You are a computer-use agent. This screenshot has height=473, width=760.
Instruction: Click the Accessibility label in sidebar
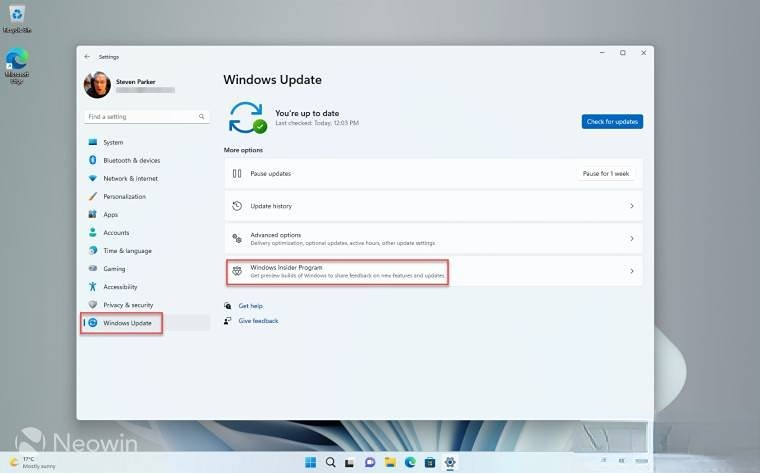coord(120,286)
